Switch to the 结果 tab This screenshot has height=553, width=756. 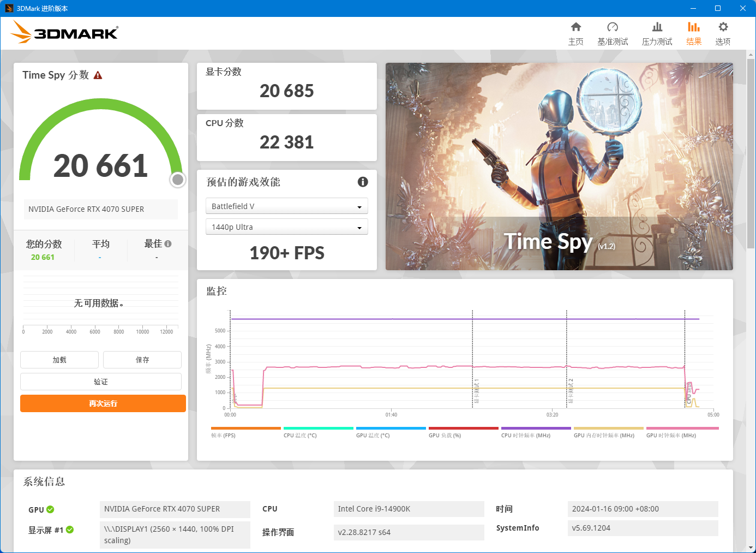[694, 27]
